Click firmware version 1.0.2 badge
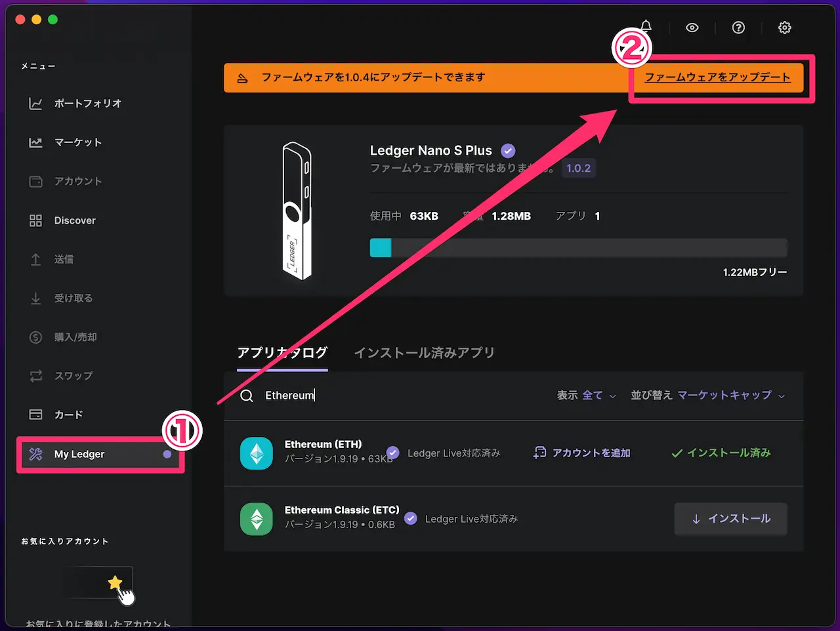The width and height of the screenshot is (840, 631). coord(578,168)
